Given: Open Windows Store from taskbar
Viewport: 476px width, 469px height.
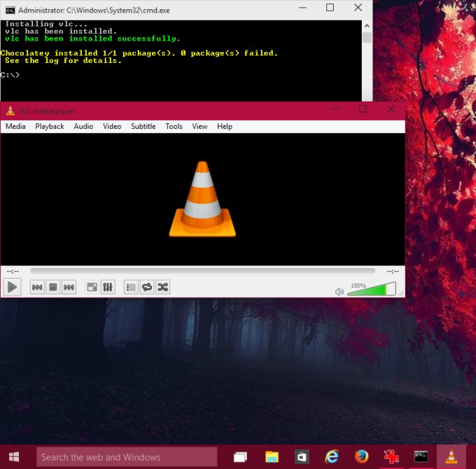Looking at the screenshot, I should (302, 457).
